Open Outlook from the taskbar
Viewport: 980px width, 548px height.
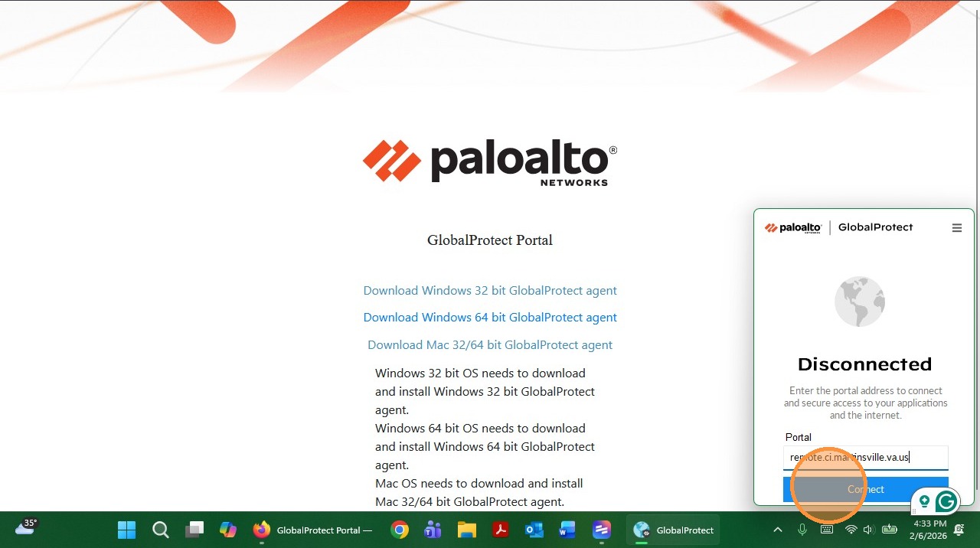coord(534,530)
